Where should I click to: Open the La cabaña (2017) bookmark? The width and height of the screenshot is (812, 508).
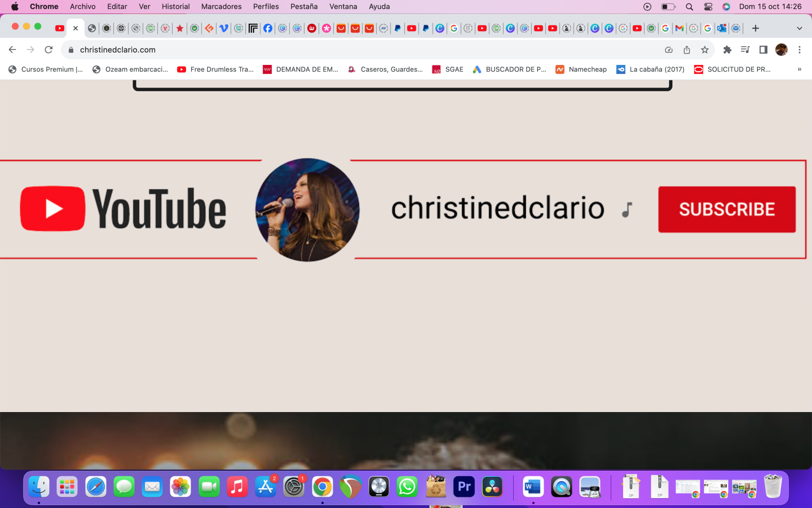650,69
